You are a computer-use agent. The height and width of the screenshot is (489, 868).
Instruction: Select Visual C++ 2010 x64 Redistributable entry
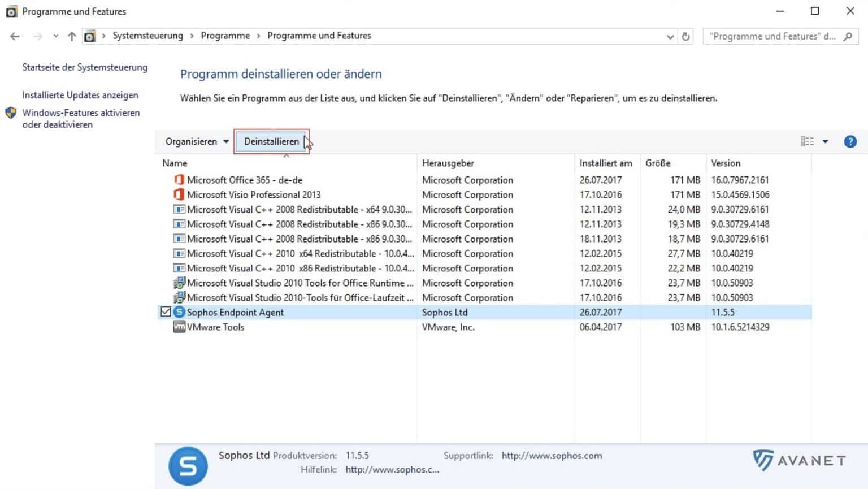[x=301, y=253]
